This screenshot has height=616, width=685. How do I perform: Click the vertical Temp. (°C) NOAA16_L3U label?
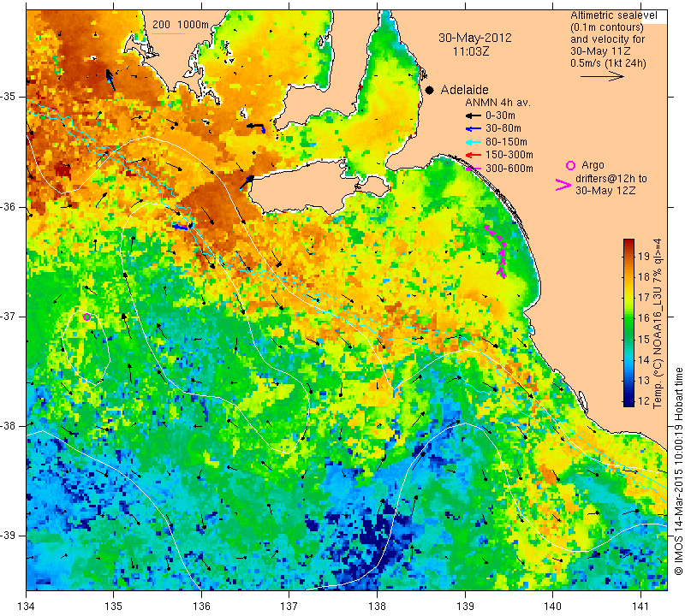point(657,323)
